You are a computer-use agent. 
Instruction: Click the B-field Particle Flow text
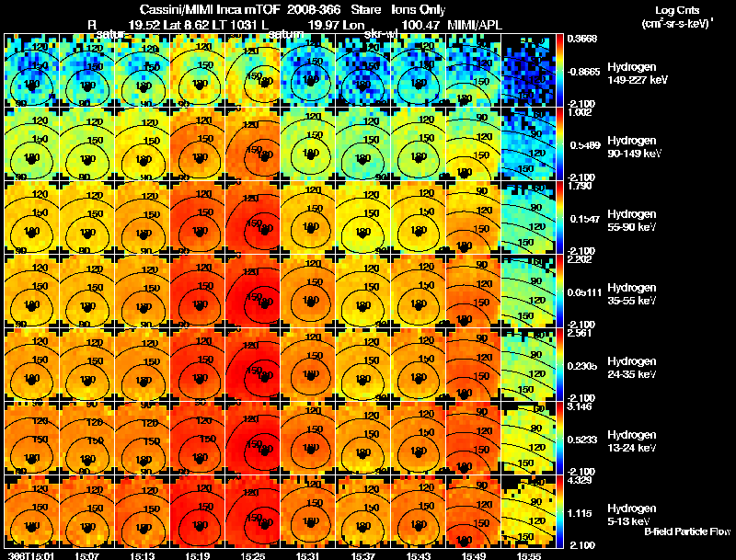[687, 531]
